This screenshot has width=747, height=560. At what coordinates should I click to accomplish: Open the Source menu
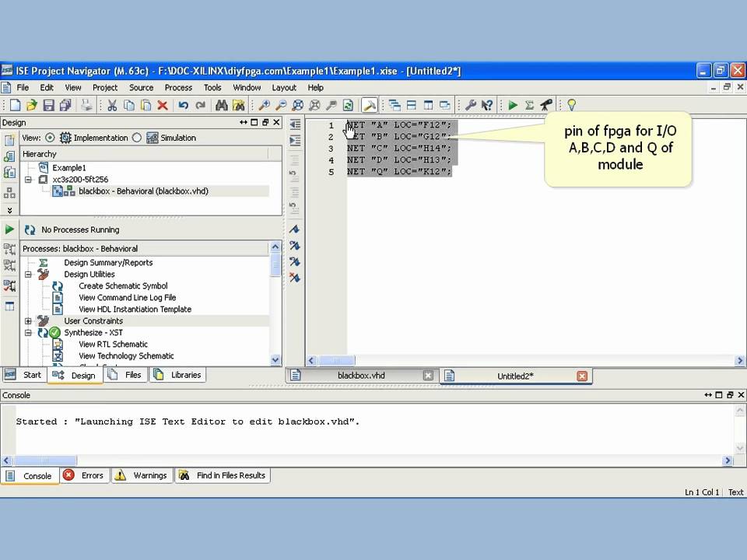[x=141, y=88]
